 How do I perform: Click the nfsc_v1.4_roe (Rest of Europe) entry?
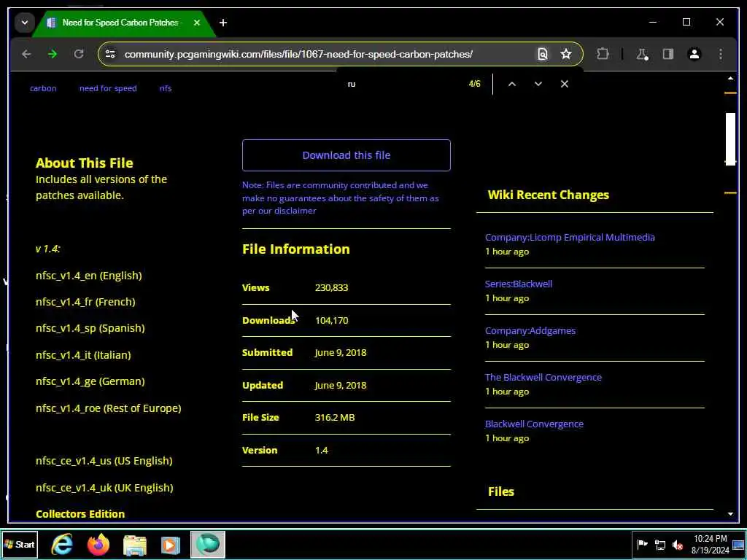pyautogui.click(x=109, y=408)
